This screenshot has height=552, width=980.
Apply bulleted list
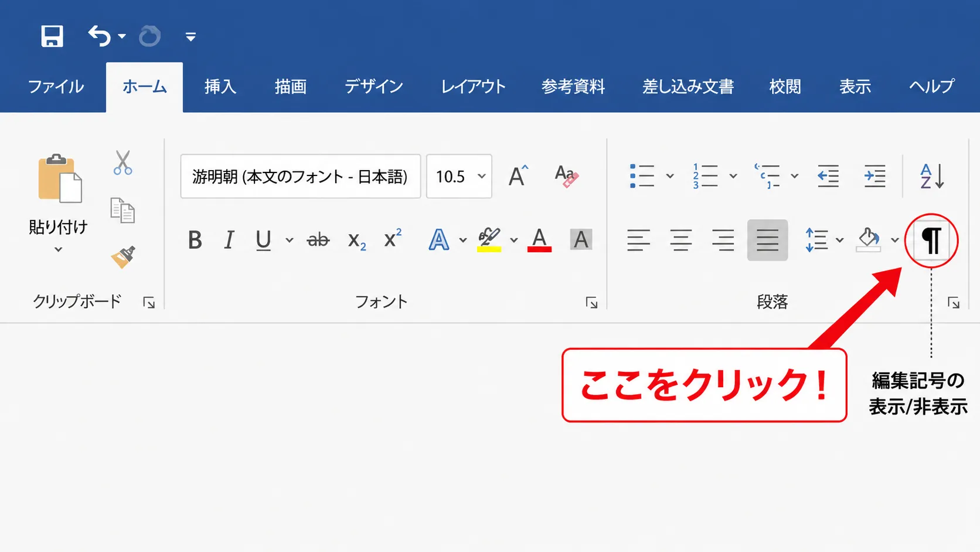(642, 176)
